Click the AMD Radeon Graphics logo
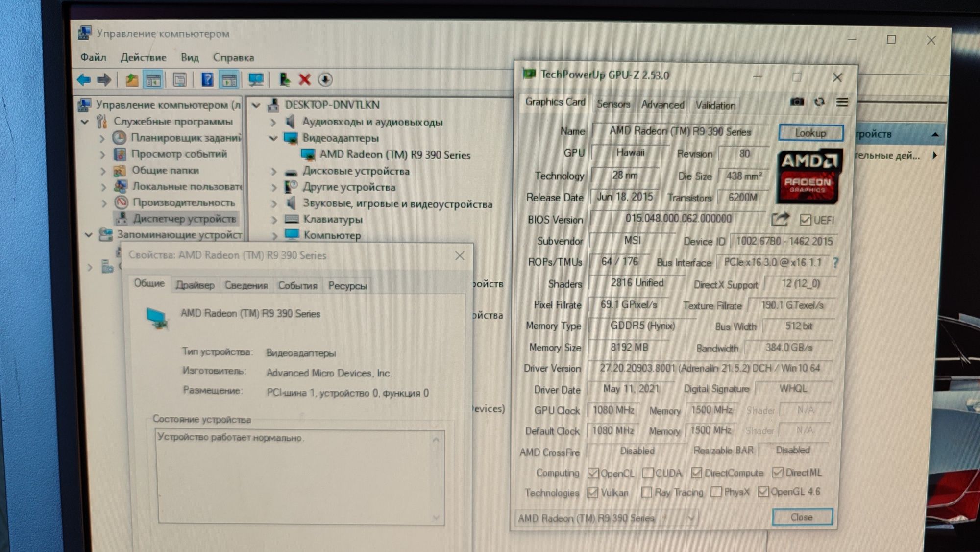 pos(809,177)
